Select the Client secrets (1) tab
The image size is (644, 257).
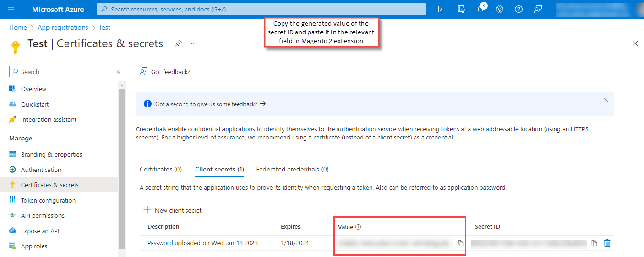pos(220,169)
